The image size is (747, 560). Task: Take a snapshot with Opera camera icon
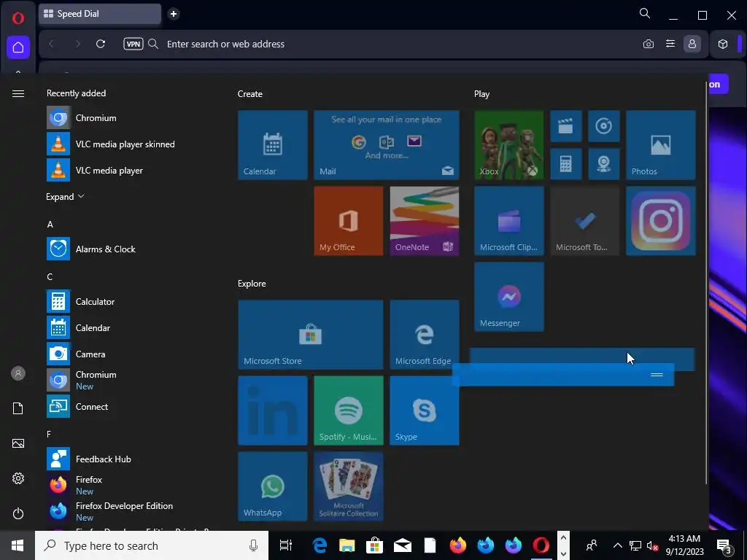pos(649,44)
